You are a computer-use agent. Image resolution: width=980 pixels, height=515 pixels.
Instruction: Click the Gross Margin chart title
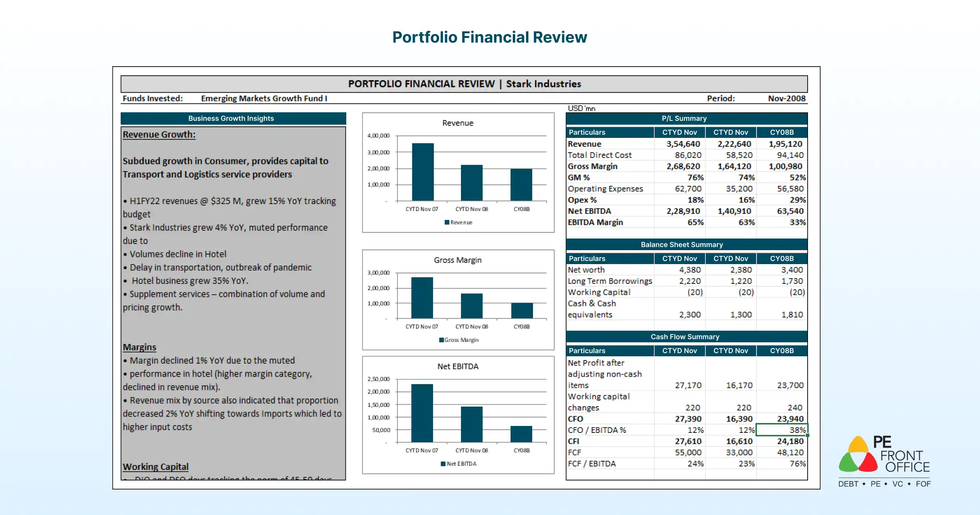458,260
